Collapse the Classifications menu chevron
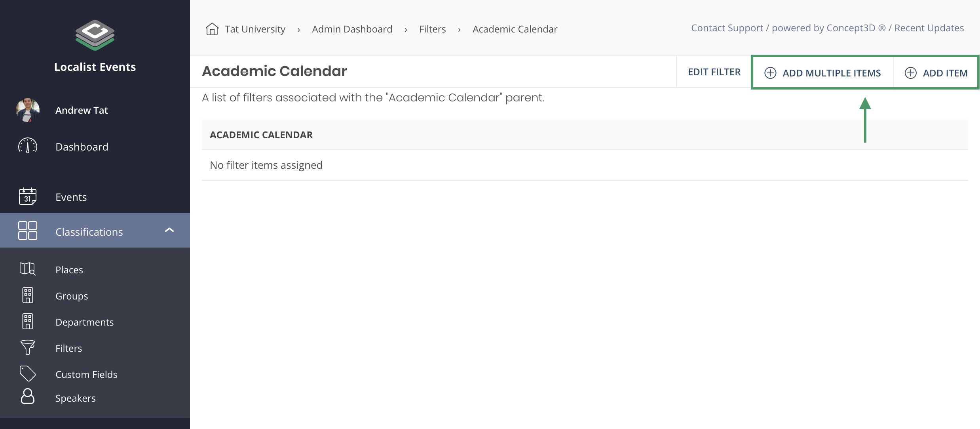This screenshot has height=429, width=980. [x=169, y=230]
